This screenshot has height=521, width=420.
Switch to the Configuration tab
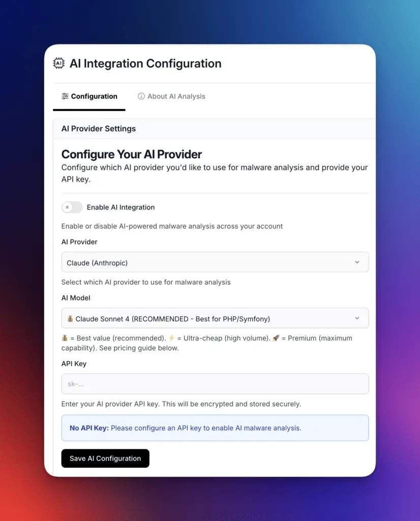tap(89, 96)
